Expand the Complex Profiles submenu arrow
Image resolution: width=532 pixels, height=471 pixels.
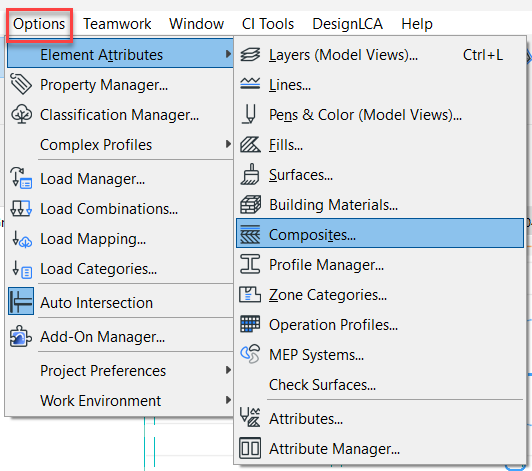(228, 144)
